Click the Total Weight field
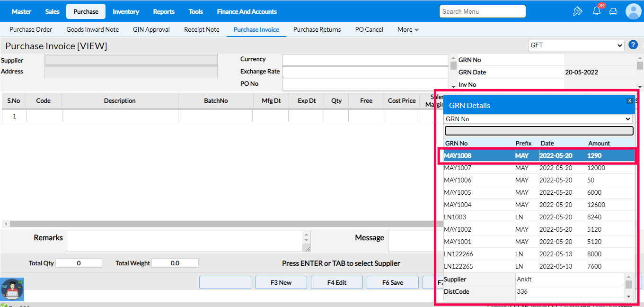This screenshot has width=644, height=307. [175, 263]
